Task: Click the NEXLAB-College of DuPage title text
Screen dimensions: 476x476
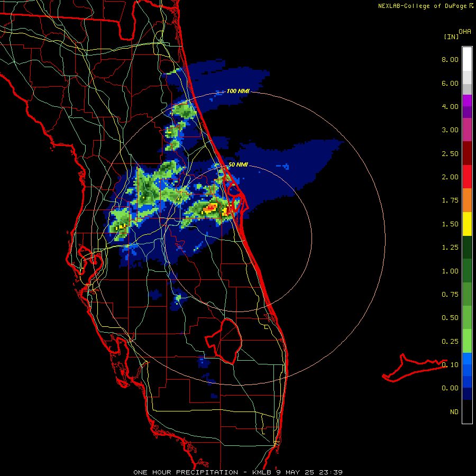Action: (422, 6)
